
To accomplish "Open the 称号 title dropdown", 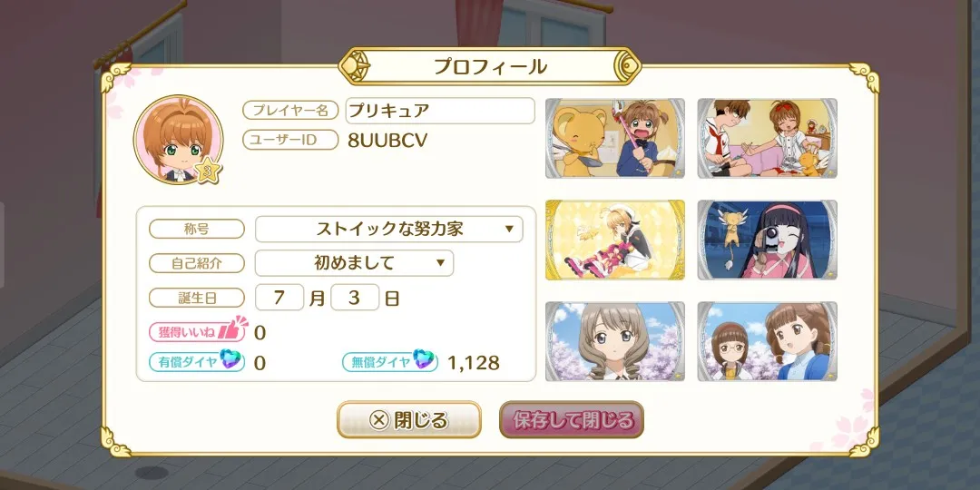I will click(388, 230).
